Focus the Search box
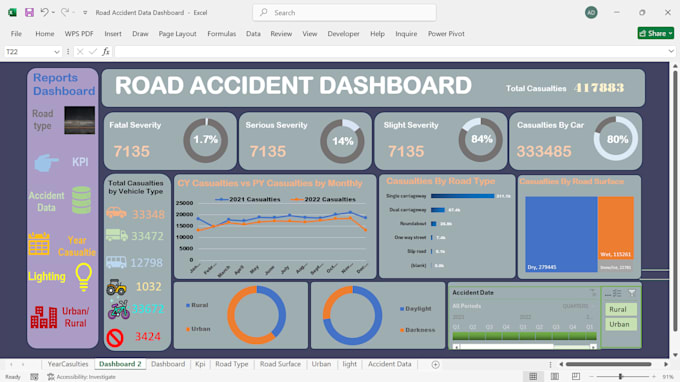This screenshot has height=382, width=680. (344, 13)
